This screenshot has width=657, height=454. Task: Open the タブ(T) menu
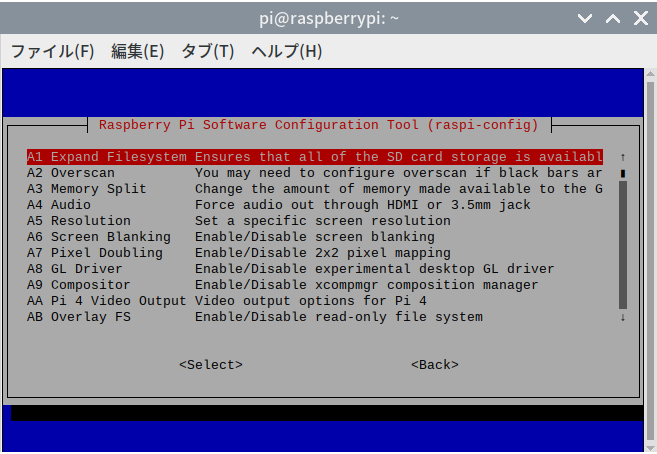207,51
